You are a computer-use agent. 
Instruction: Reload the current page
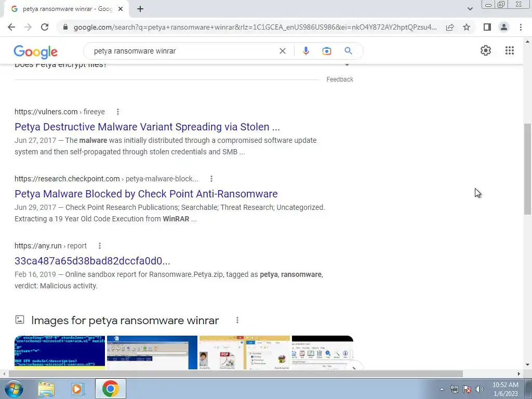pos(45,27)
